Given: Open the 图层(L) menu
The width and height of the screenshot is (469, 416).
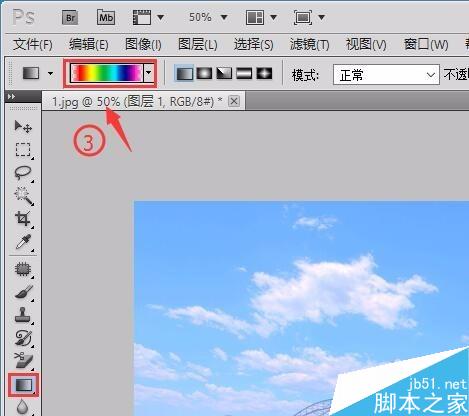Looking at the screenshot, I should point(198,44).
